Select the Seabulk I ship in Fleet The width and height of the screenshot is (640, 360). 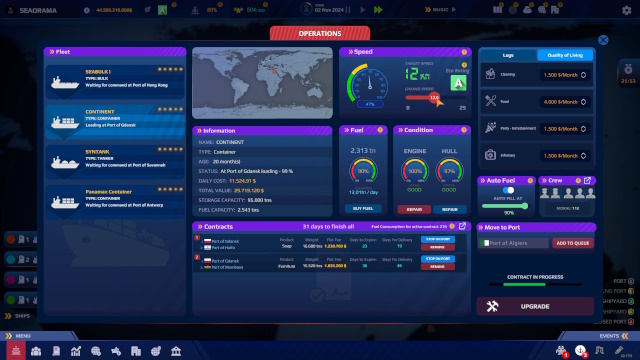(115, 81)
